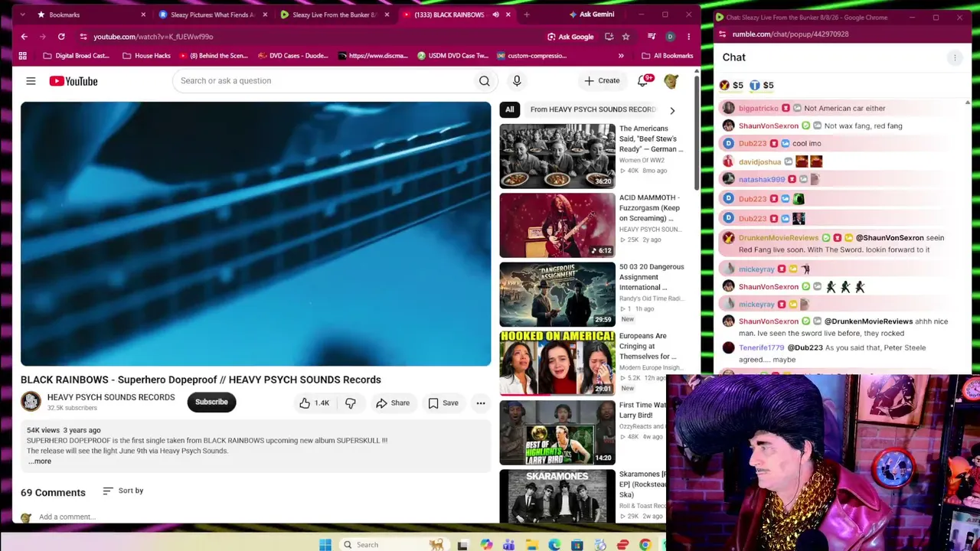980x551 pixels.
Task: Open the Rumble chat three-dot options menu
Action: [x=955, y=57]
